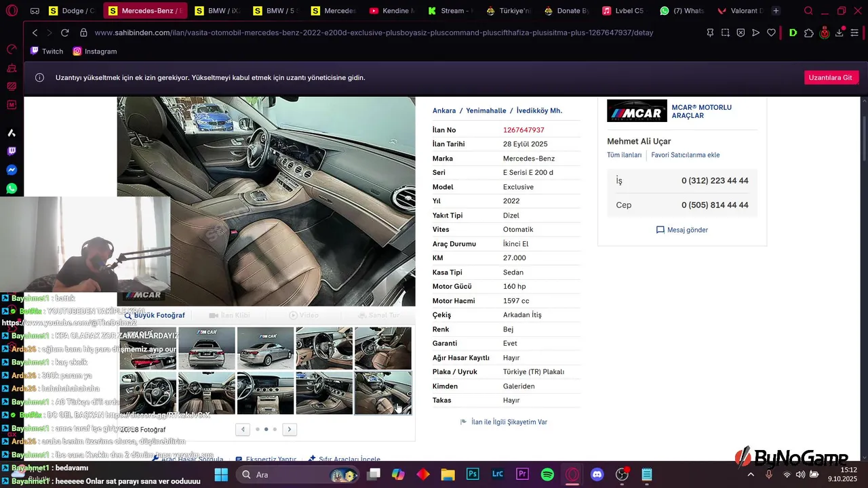
Task: Open Aria AI icon in sidebar
Action: coord(12,133)
